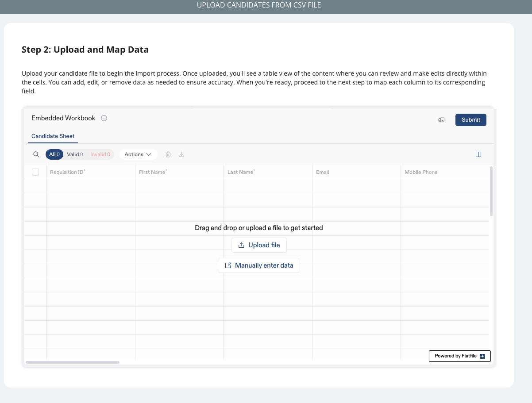Click the Upload file button
This screenshot has height=403, width=532.
pyautogui.click(x=259, y=245)
